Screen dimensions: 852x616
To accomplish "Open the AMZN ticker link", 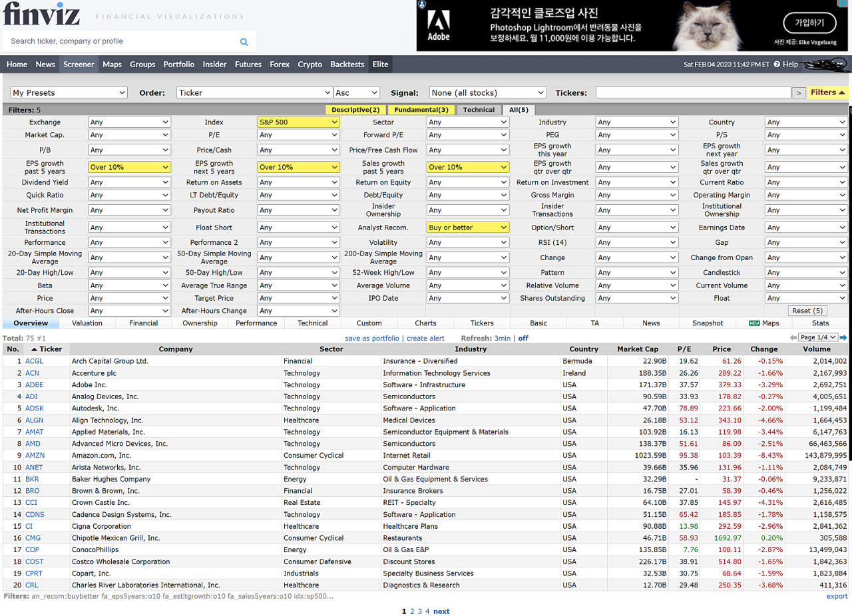I will (x=35, y=456).
